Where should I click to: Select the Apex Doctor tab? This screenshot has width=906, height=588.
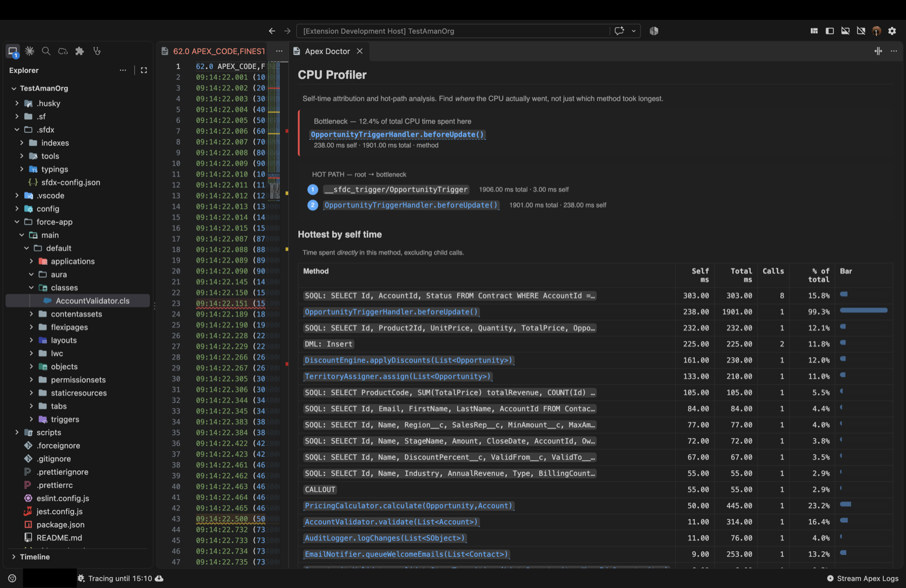(327, 51)
